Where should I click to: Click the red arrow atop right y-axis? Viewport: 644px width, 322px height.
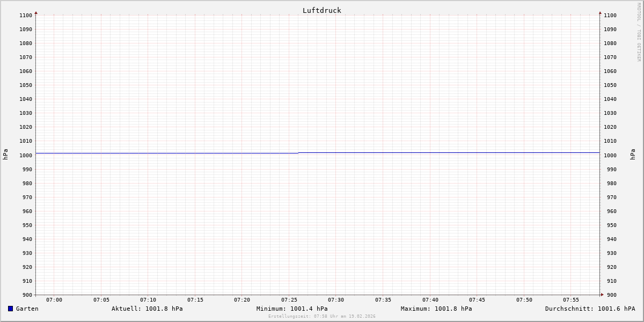click(600, 12)
